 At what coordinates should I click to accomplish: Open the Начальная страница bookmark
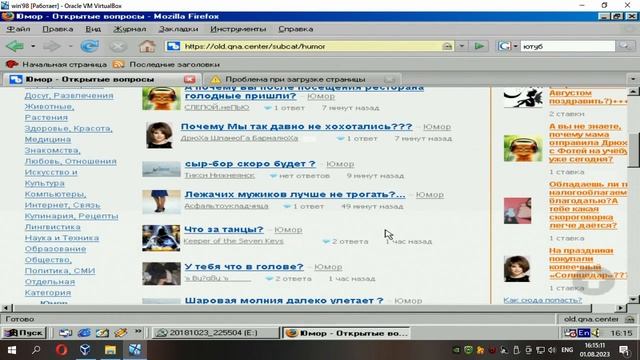point(56,64)
